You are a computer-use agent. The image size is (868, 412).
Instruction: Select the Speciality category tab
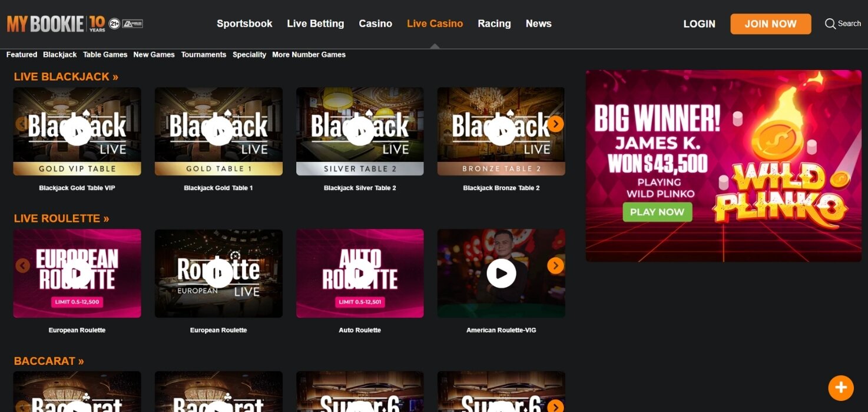[249, 55]
